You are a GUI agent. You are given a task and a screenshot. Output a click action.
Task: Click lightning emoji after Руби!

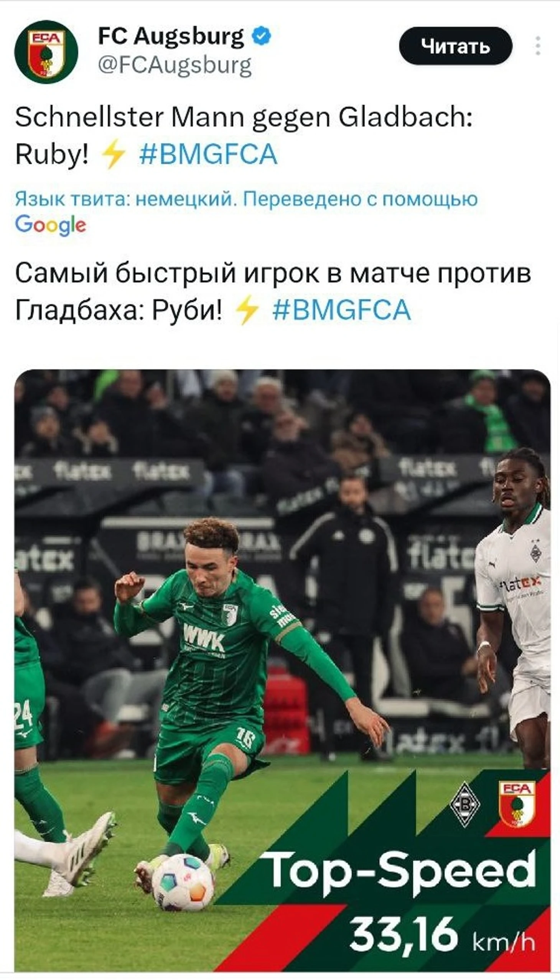click(247, 310)
